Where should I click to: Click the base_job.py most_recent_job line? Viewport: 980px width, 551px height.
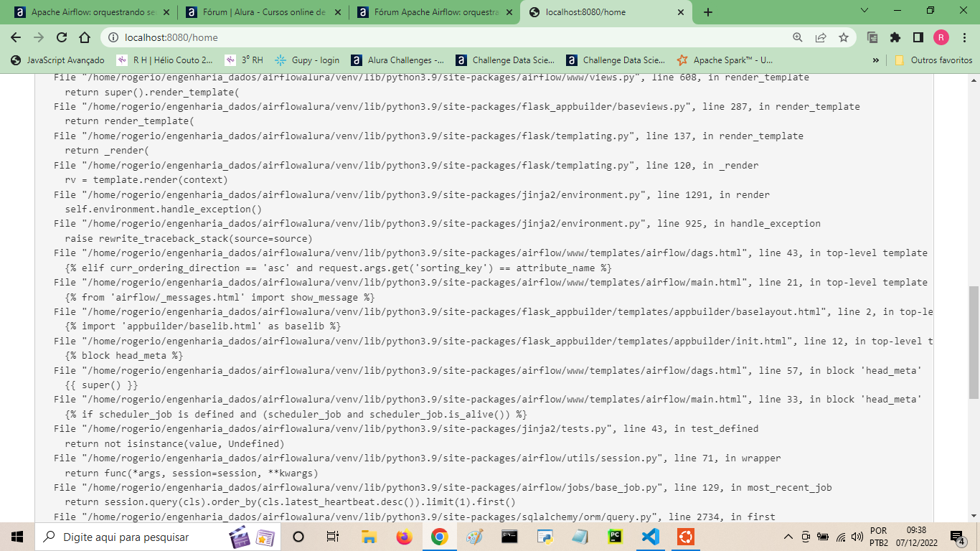(x=443, y=487)
